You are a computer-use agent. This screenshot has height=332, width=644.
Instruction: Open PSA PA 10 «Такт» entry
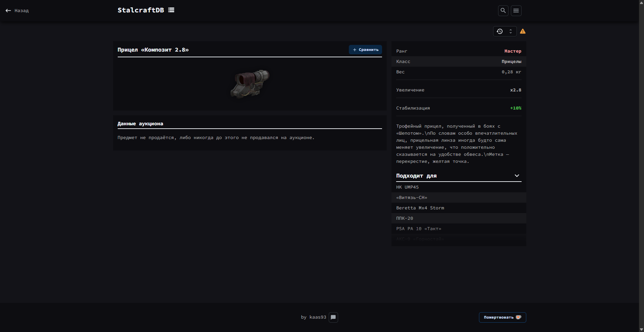click(x=419, y=229)
